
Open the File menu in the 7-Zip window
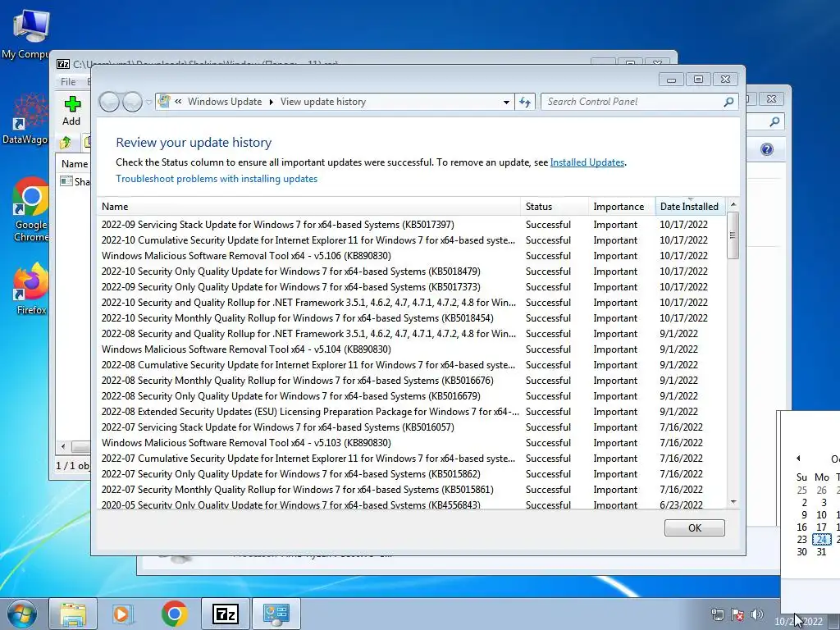68,81
